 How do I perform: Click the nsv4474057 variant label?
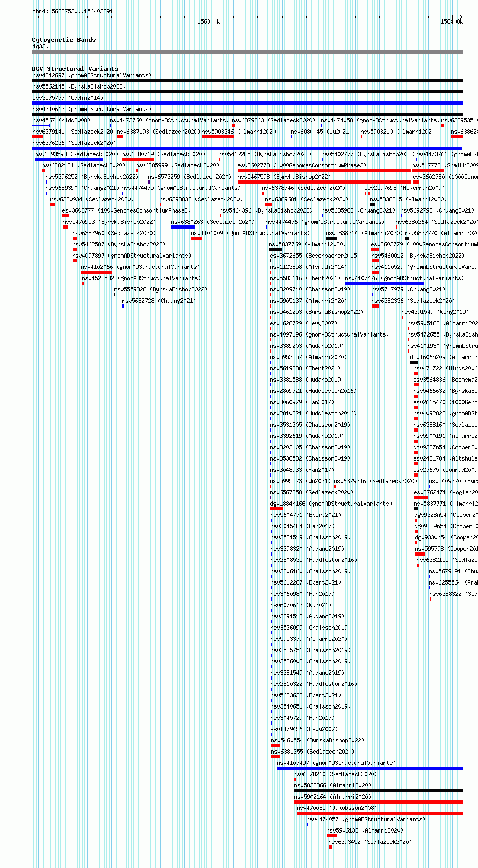point(366,819)
